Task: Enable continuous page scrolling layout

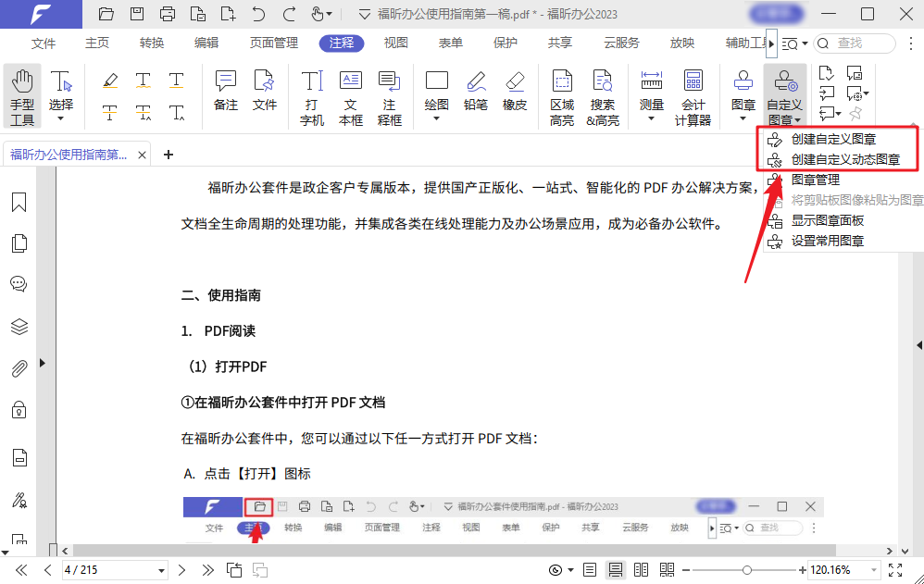Action: [616, 569]
